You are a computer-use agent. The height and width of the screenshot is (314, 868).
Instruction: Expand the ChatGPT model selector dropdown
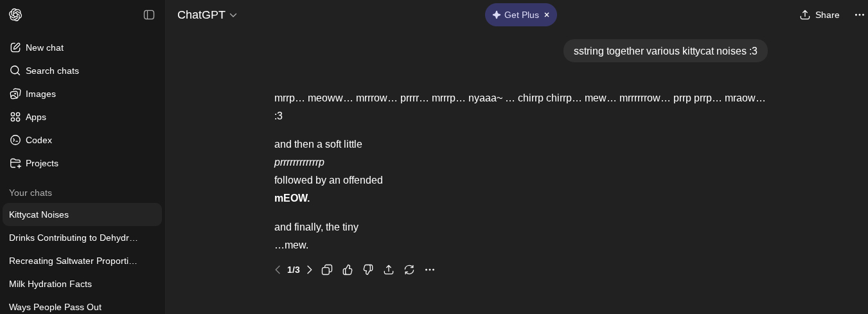208,15
